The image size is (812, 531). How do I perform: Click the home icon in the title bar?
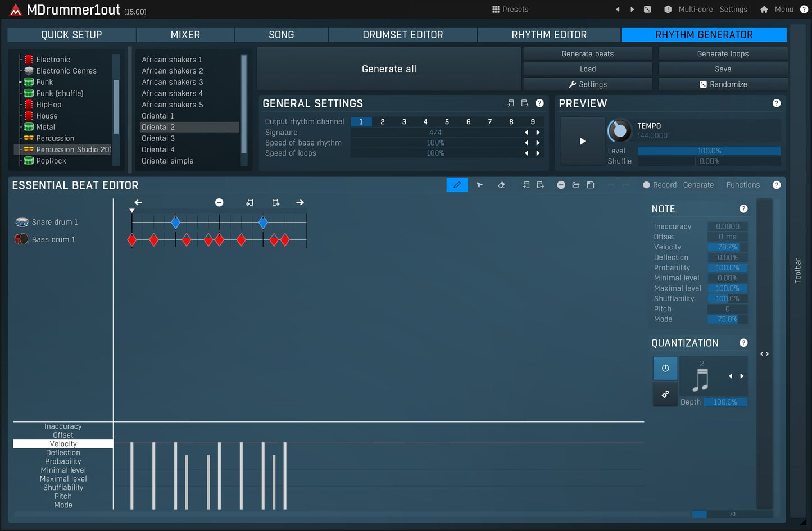pos(764,9)
